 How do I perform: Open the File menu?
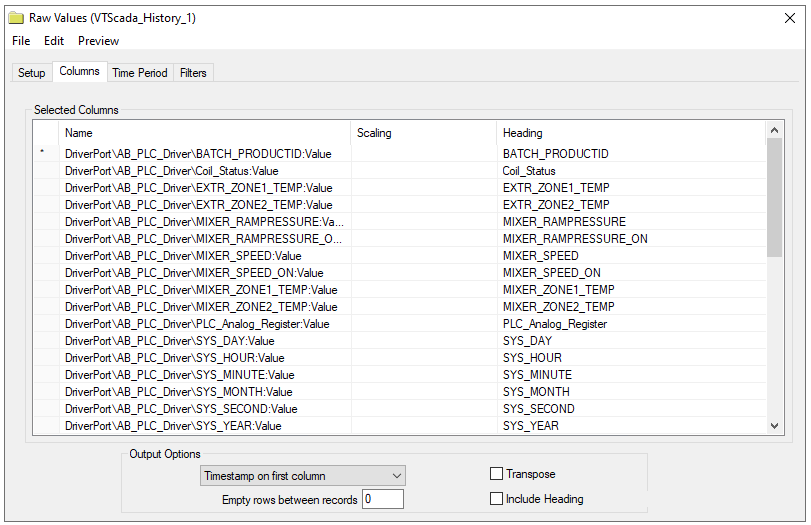coord(21,41)
